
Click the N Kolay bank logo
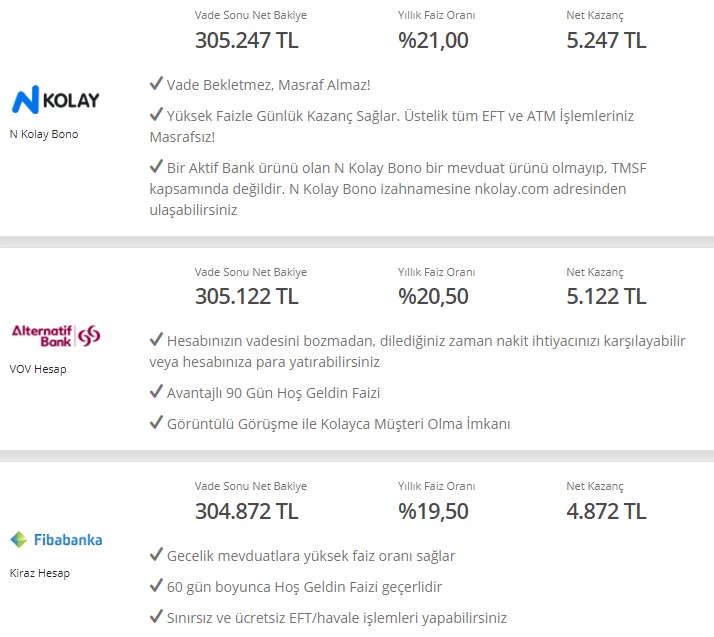pos(56,99)
